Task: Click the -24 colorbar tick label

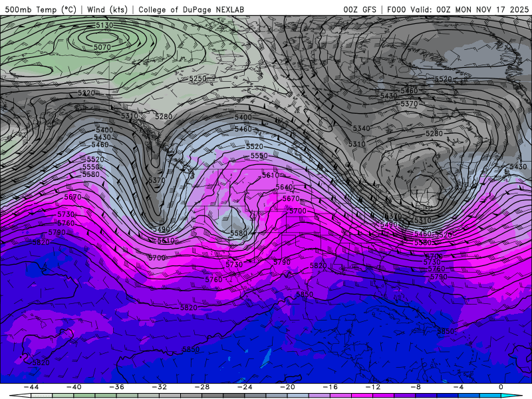Action: [x=245, y=387]
